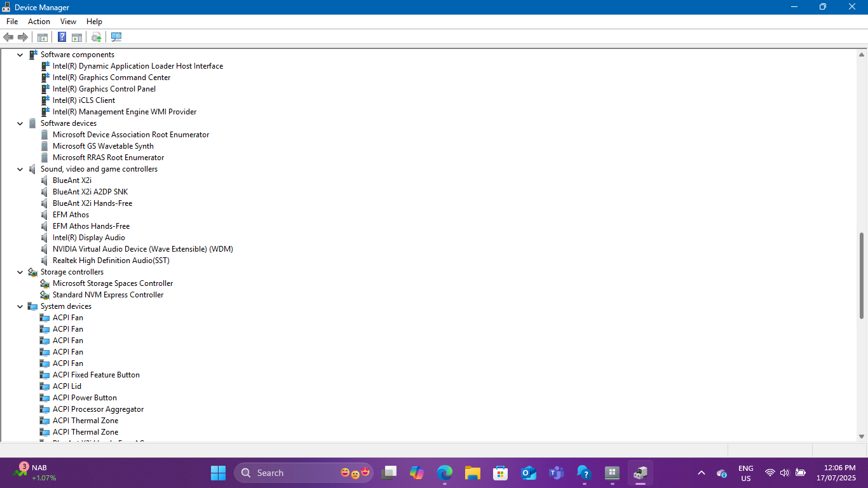
Task: Open the File menu
Action: (12, 22)
